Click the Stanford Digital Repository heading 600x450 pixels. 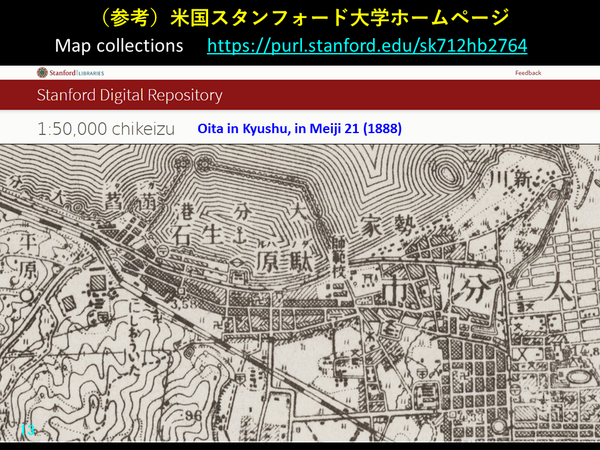129,95
